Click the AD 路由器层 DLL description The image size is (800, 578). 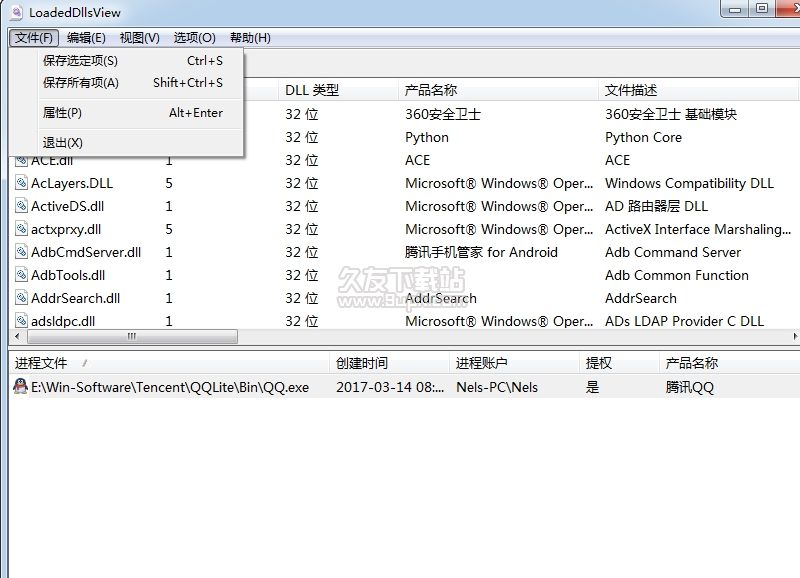click(657, 206)
